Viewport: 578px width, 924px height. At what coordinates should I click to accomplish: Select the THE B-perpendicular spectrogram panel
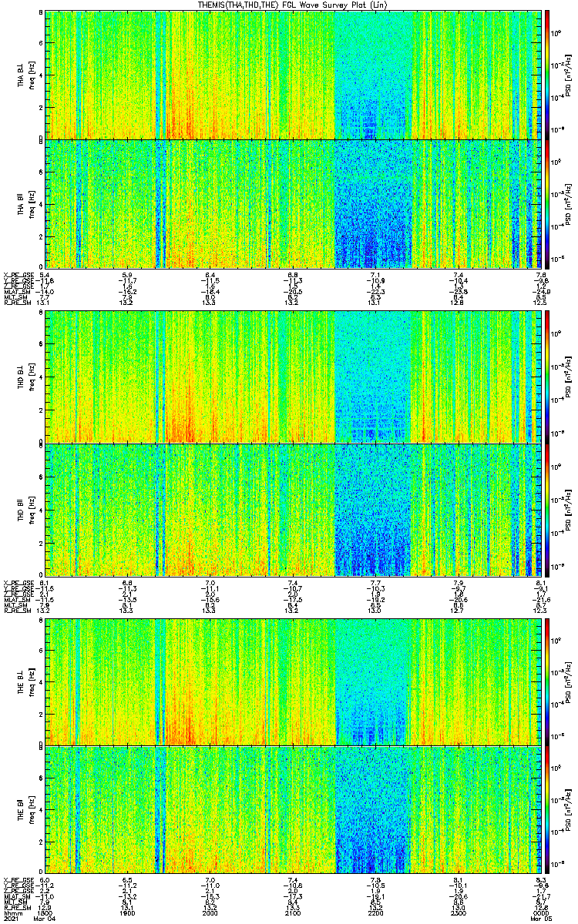[293, 681]
